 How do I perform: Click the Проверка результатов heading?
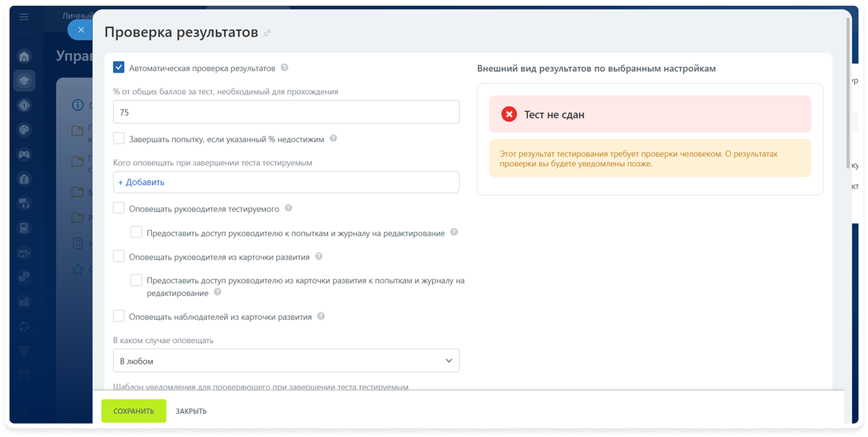tap(181, 32)
